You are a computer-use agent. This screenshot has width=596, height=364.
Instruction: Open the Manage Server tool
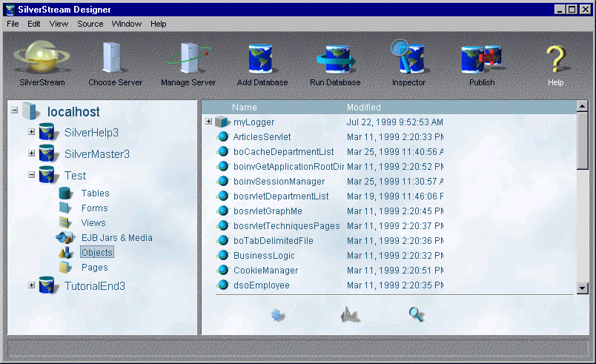point(189,57)
